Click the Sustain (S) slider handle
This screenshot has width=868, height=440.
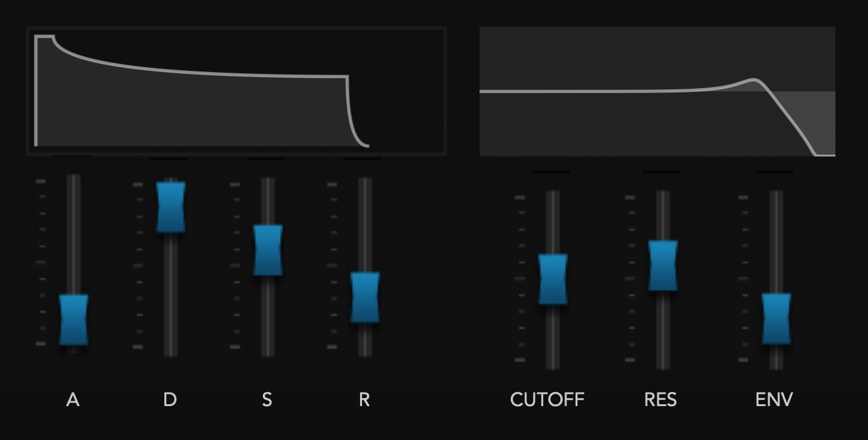tap(268, 250)
